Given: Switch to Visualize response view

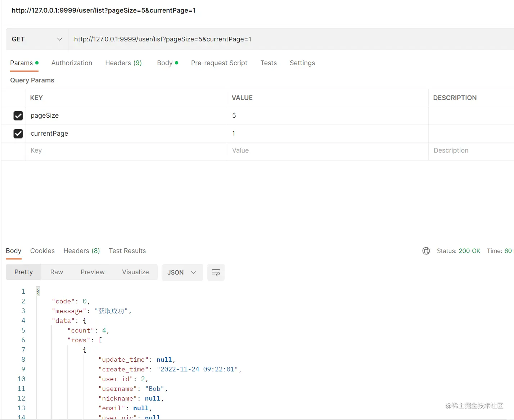Looking at the screenshot, I should pos(135,272).
